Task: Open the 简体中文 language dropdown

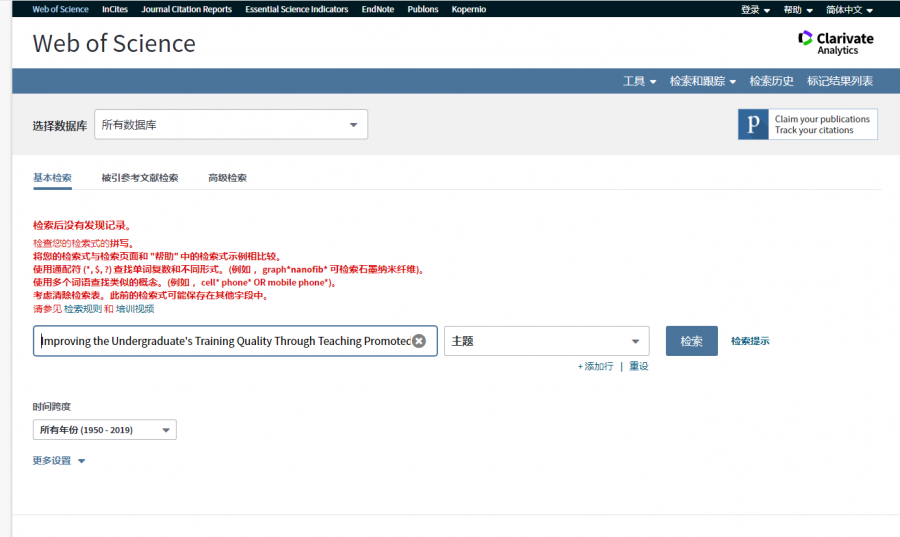Action: click(849, 10)
